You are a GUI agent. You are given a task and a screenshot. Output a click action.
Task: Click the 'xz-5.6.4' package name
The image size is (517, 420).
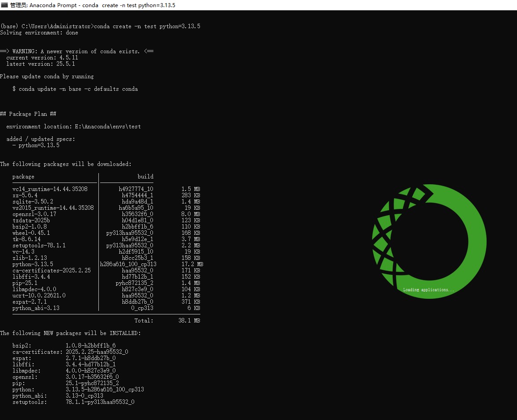click(25, 195)
